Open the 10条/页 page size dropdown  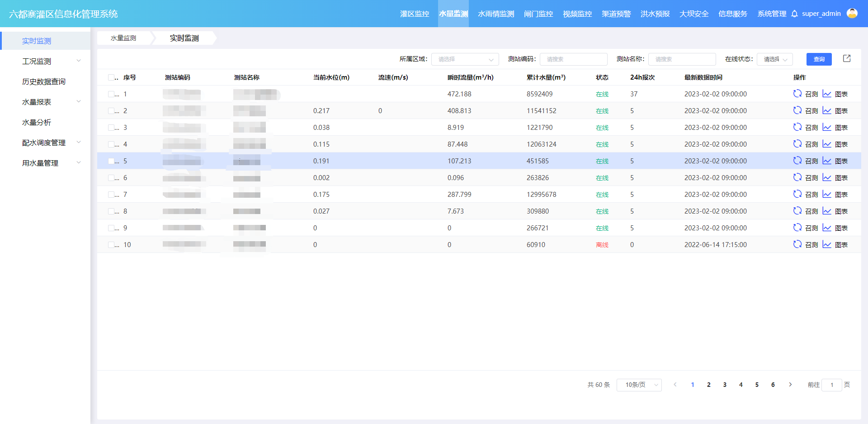pos(639,385)
